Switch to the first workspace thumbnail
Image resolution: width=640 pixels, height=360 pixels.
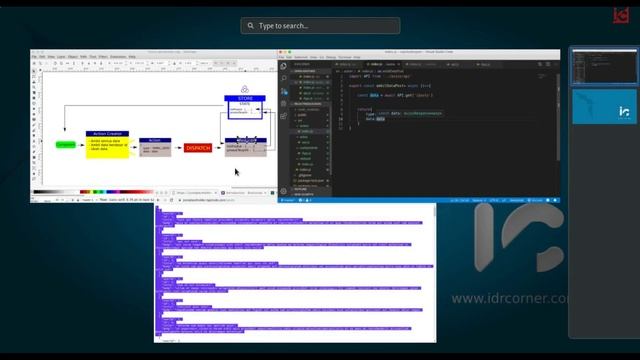click(604, 66)
